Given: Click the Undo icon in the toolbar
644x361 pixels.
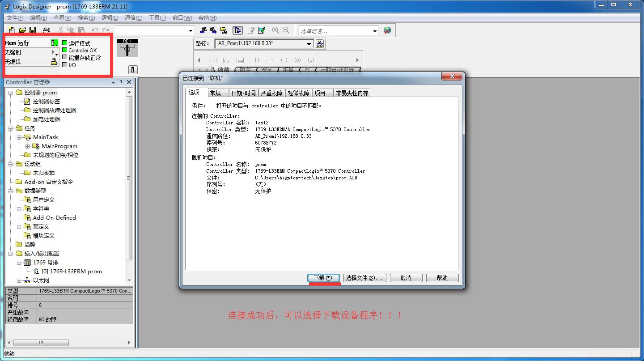Looking at the screenshot, I should (x=94, y=30).
